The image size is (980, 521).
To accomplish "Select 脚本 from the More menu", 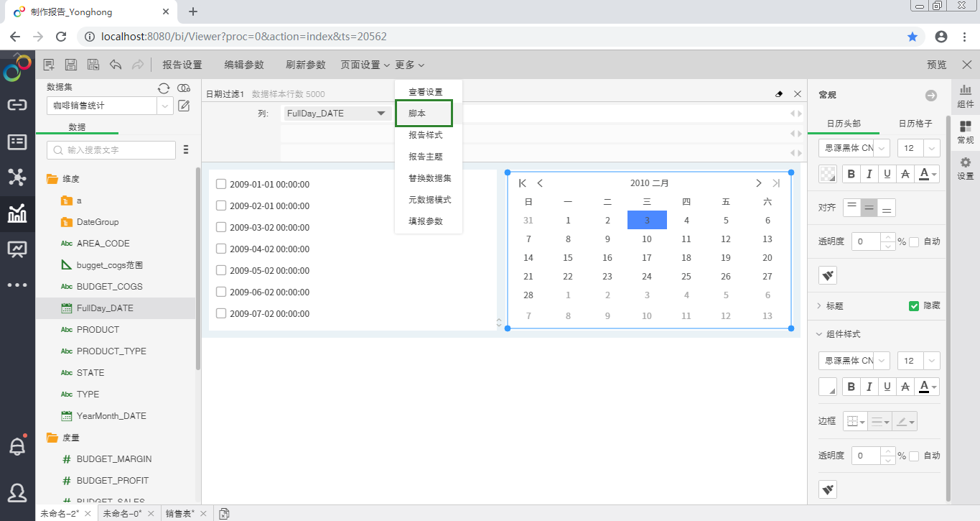I will tap(424, 114).
